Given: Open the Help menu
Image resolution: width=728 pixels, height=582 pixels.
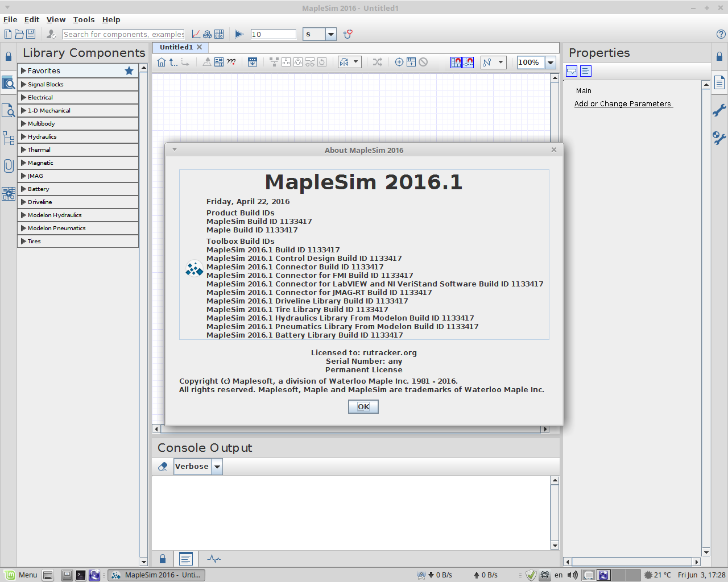Looking at the screenshot, I should (111, 19).
